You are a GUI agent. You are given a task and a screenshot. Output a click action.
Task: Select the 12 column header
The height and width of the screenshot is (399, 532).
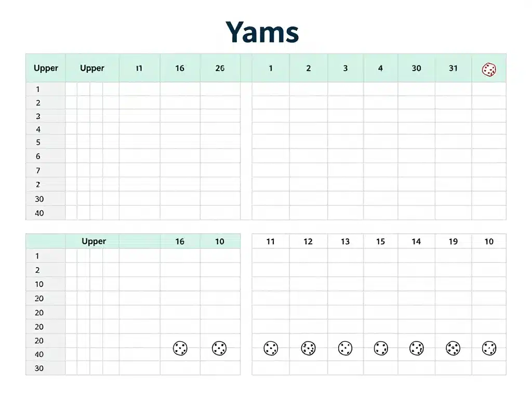(308, 242)
